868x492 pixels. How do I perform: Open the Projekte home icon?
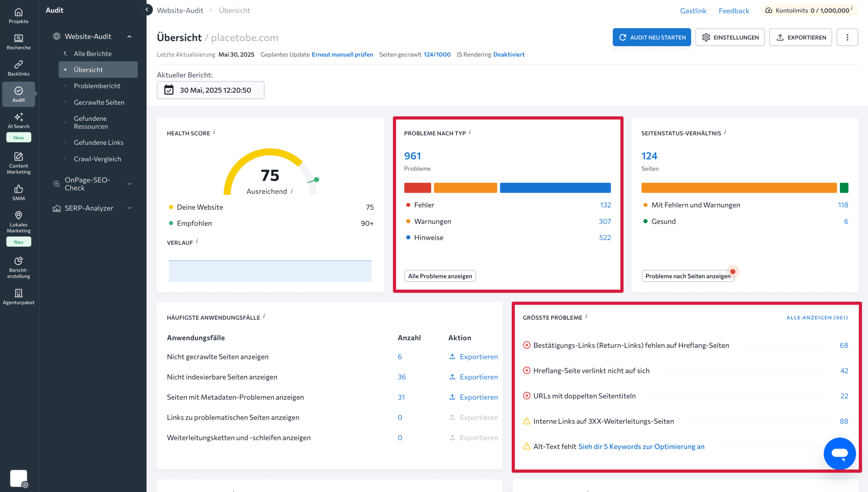[x=19, y=13]
